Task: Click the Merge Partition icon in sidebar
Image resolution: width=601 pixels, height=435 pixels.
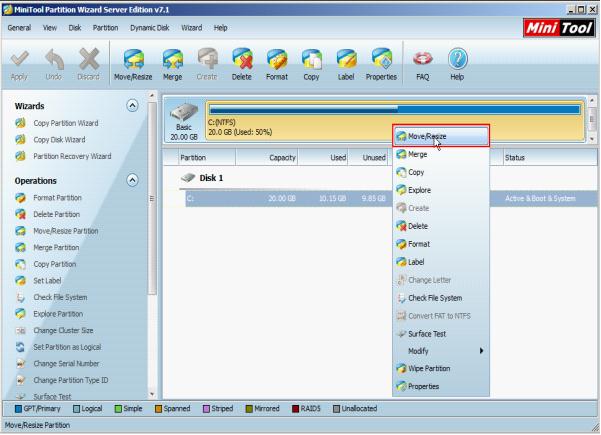Action: click(21, 248)
